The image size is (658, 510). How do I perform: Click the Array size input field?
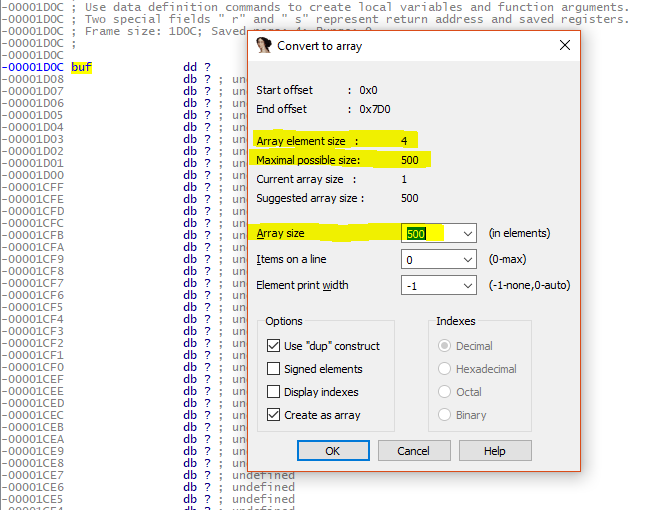428,233
